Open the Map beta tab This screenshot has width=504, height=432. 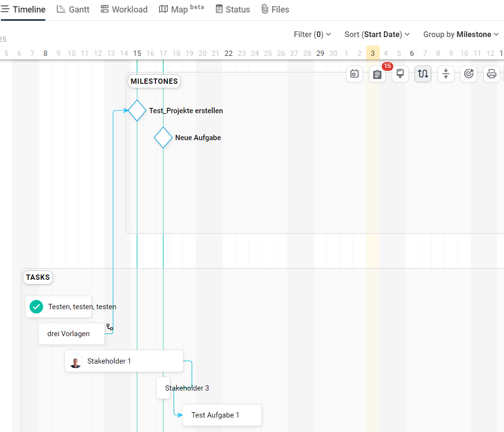coord(181,9)
